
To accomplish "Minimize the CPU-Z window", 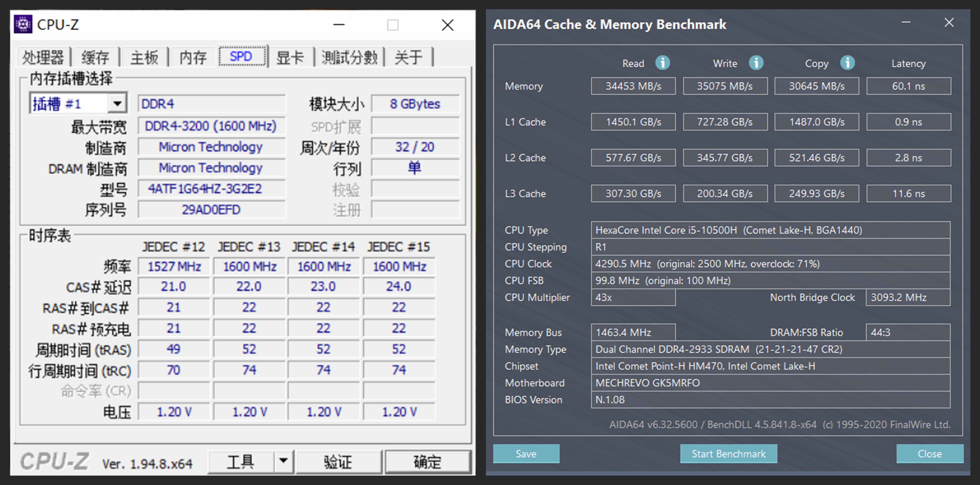I will click(338, 25).
